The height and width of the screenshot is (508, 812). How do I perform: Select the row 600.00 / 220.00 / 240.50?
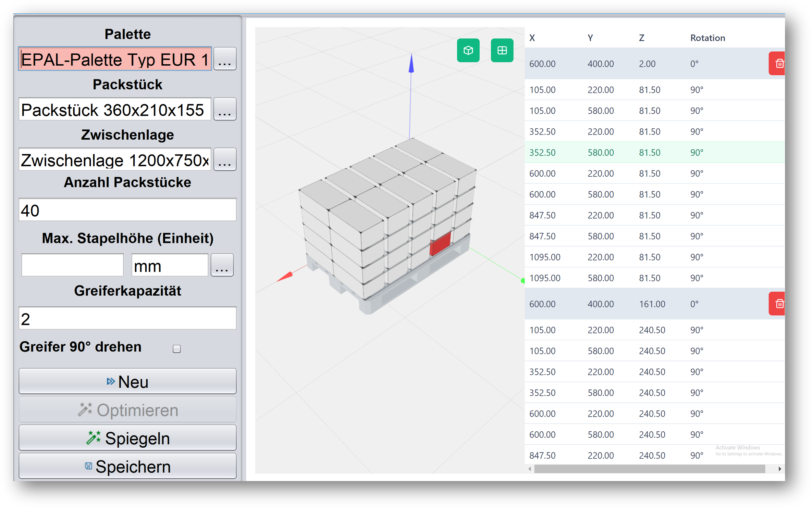coord(655,413)
